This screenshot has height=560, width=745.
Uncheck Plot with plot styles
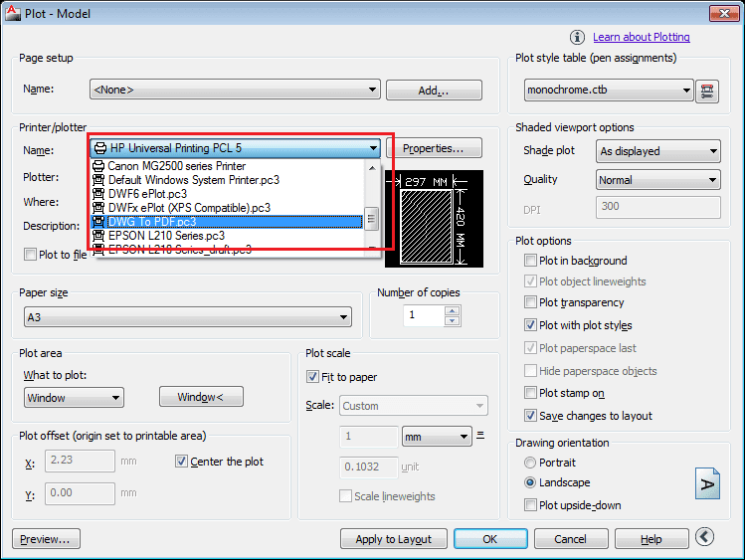point(530,325)
